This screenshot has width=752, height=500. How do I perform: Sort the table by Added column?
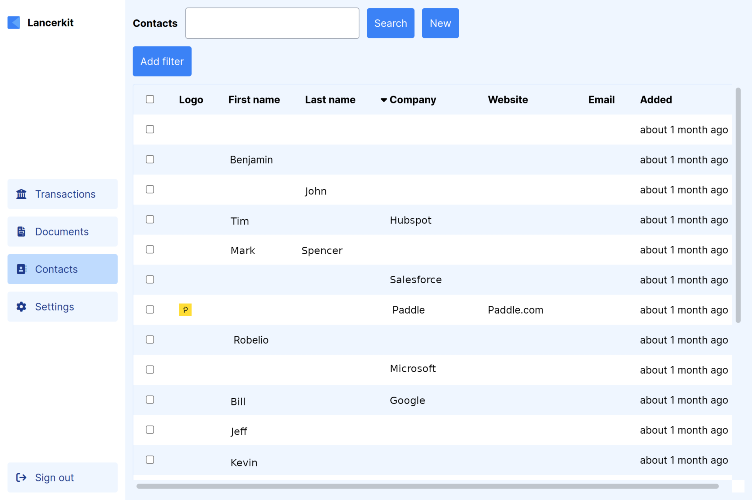656,100
